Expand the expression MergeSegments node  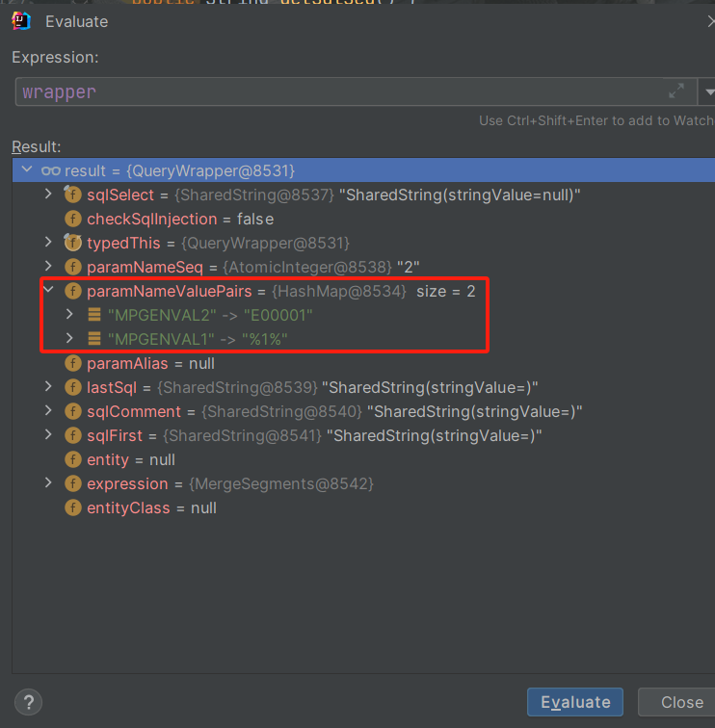(x=48, y=482)
